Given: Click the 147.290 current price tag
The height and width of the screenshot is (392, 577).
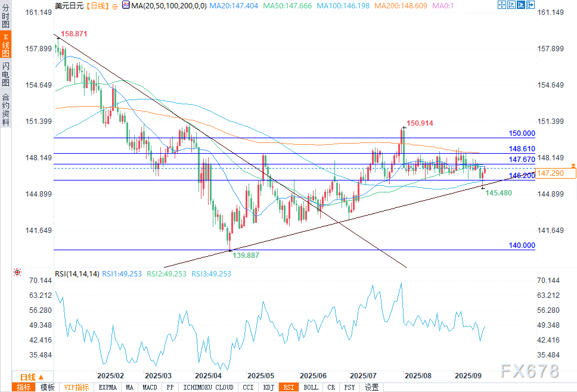Looking at the screenshot, I should [x=556, y=173].
